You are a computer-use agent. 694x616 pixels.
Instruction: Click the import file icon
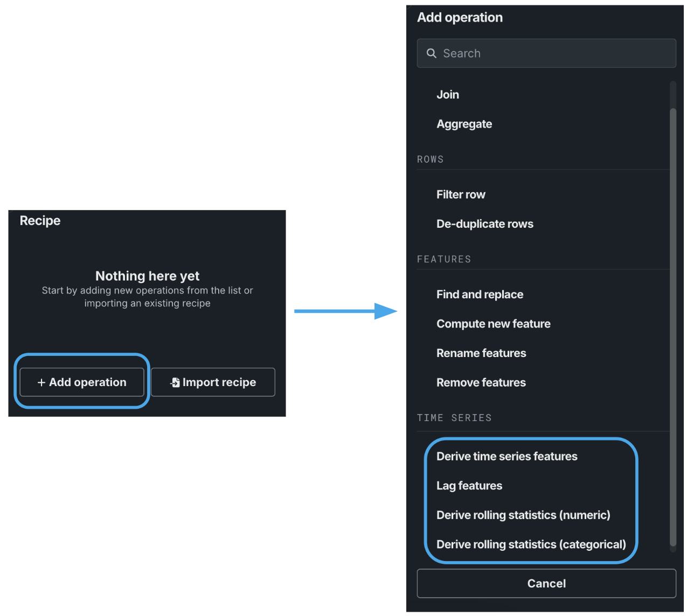click(x=175, y=382)
